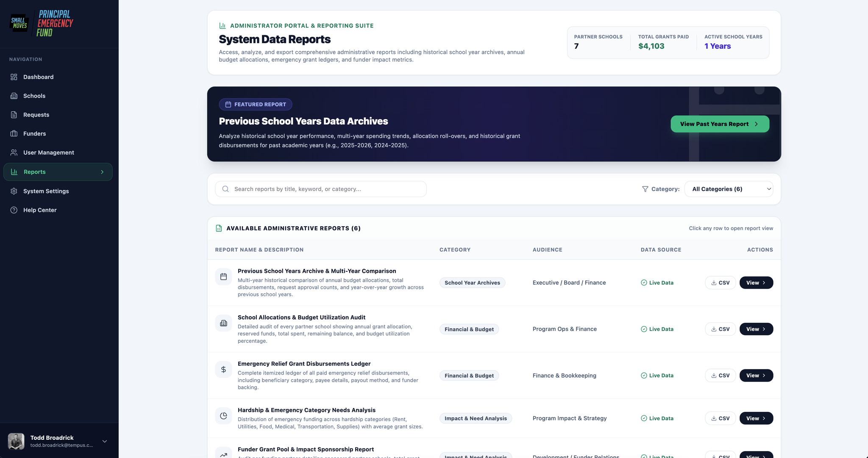This screenshot has height=458, width=868.
Task: Click the calendar icon in Featured Report badge
Action: click(x=228, y=104)
